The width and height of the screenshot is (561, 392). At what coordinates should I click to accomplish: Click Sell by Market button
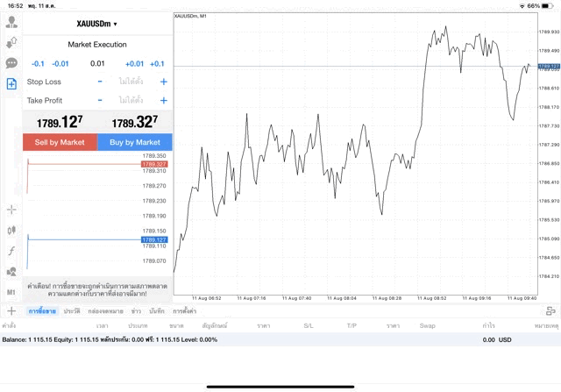60,142
